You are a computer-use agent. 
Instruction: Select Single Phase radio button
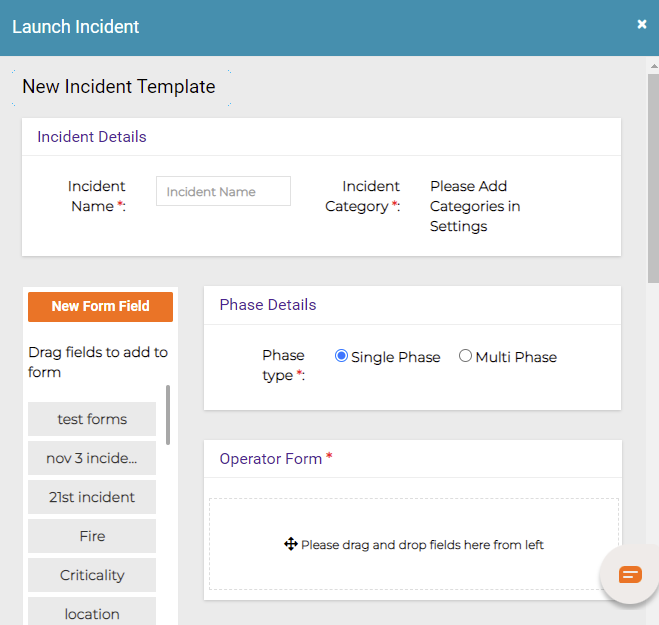tap(341, 356)
